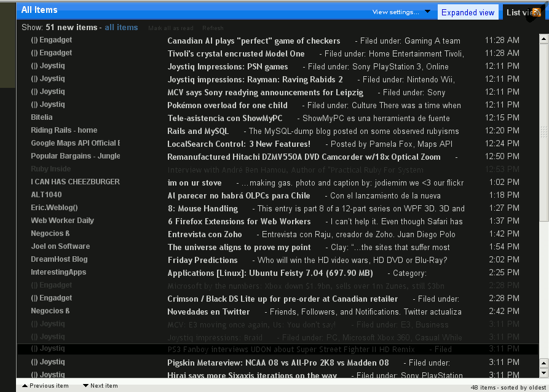Click ALT1040 source name
The height and width of the screenshot is (392, 549).
click(46, 195)
